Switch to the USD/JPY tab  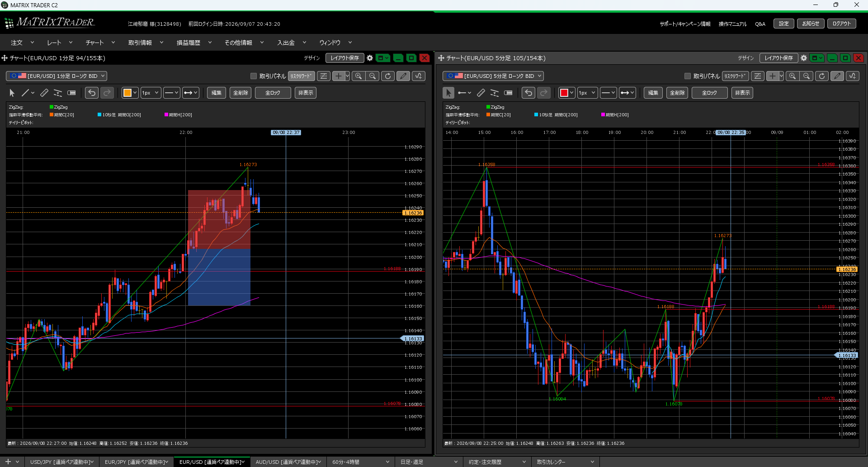(61, 462)
